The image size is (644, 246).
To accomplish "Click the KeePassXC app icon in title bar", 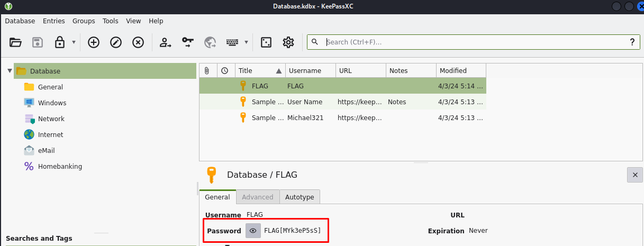I will (x=8, y=6).
